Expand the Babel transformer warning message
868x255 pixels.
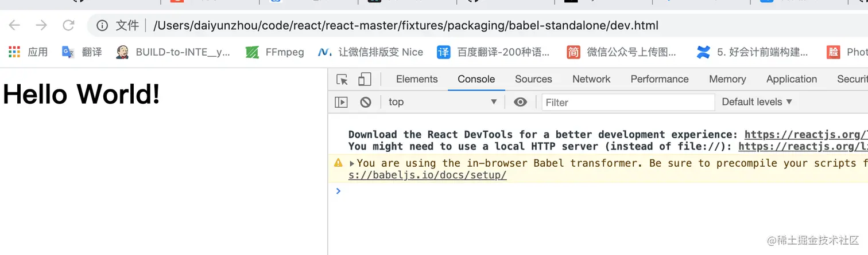tap(352, 163)
